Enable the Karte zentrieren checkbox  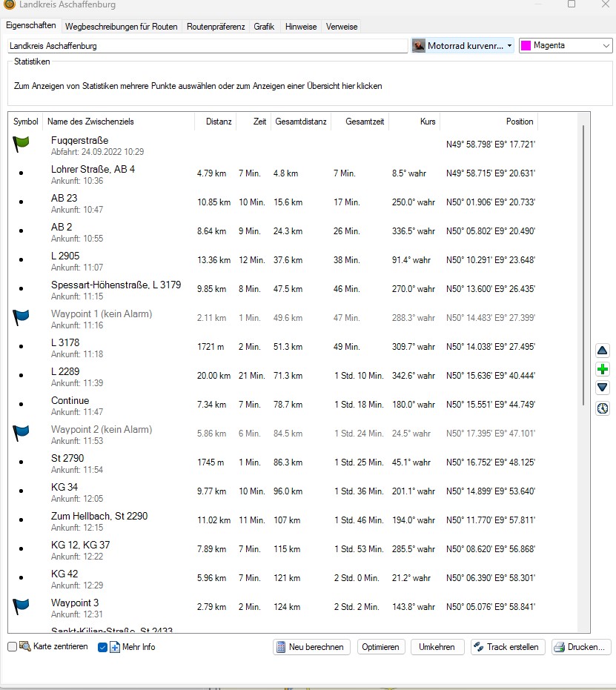(12, 647)
